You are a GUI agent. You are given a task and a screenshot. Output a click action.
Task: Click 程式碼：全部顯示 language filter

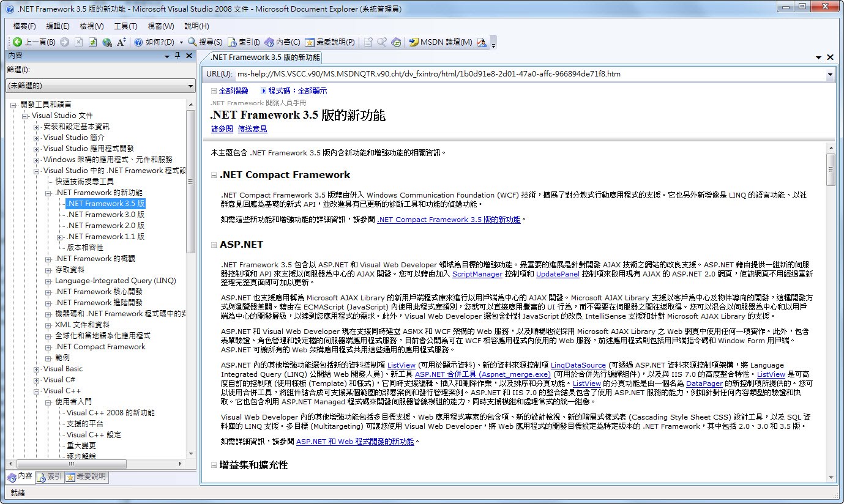[294, 91]
